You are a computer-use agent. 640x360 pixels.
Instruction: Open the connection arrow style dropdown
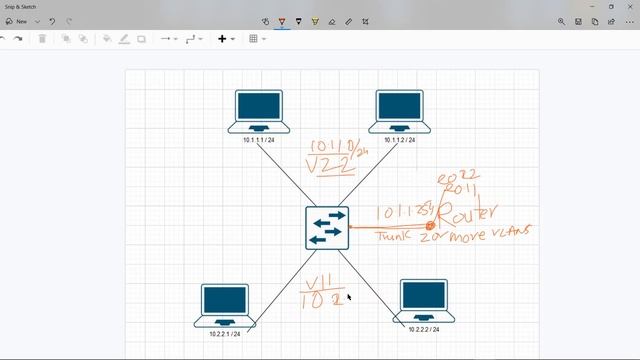point(169,39)
